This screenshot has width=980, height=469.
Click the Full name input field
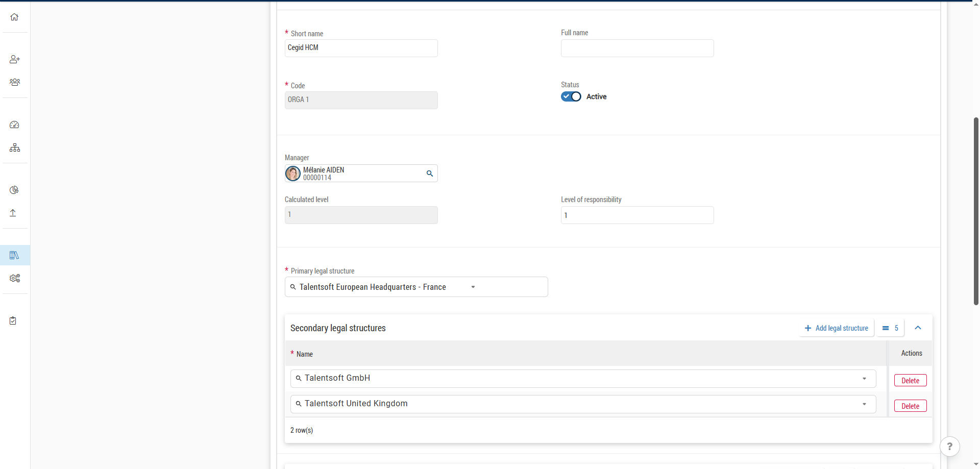(637, 48)
